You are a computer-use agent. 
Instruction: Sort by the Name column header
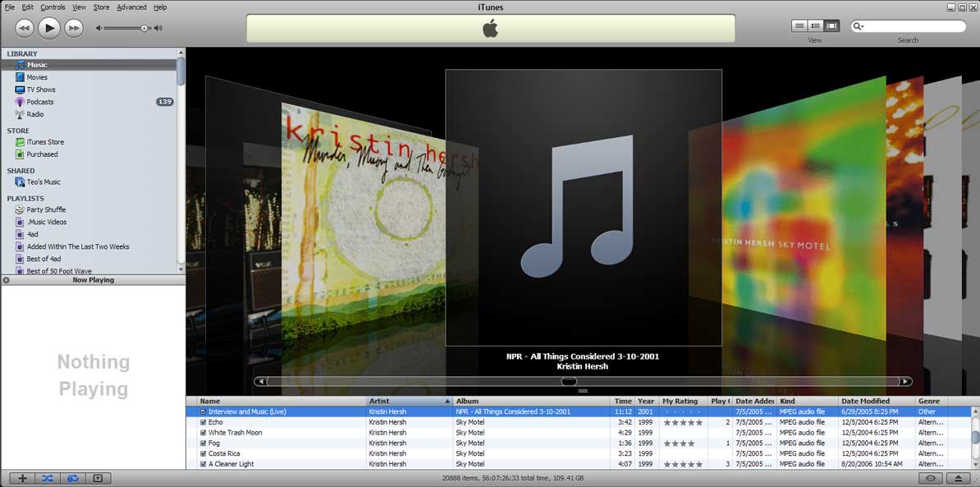282,401
